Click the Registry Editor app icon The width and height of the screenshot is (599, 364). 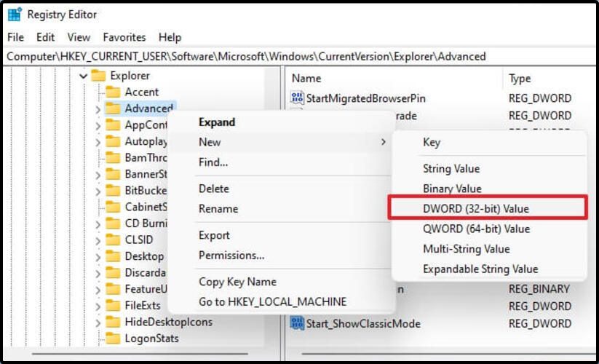tap(15, 15)
